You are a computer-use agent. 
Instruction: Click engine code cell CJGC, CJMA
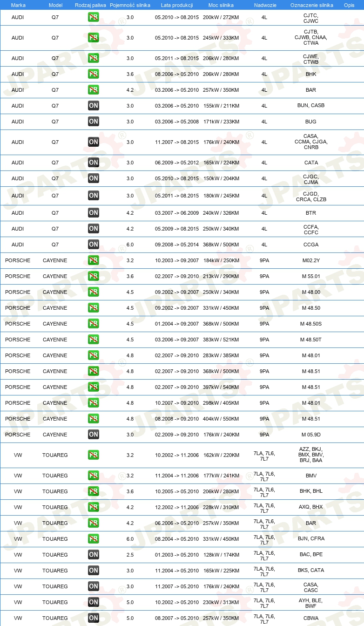(x=311, y=179)
